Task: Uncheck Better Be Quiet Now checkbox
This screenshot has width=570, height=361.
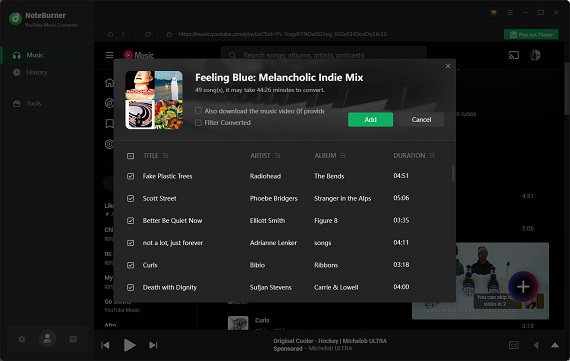Action: pyautogui.click(x=131, y=221)
